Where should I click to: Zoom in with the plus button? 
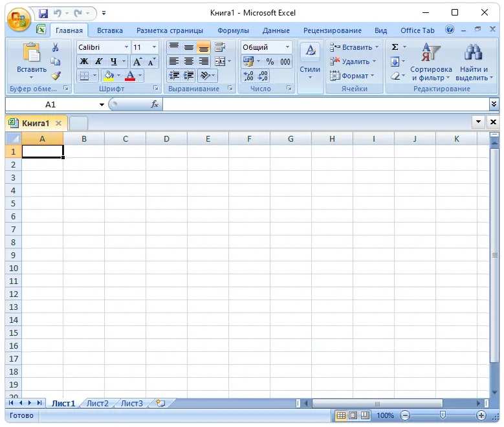click(481, 416)
